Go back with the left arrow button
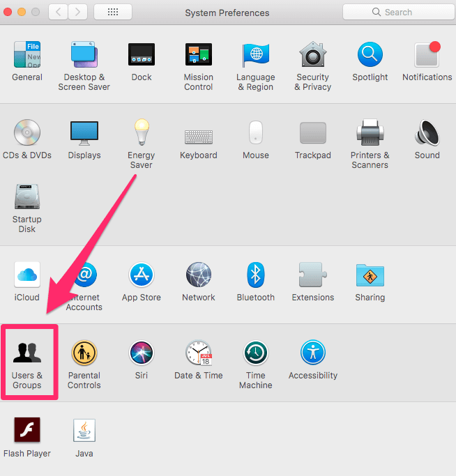 (x=58, y=12)
